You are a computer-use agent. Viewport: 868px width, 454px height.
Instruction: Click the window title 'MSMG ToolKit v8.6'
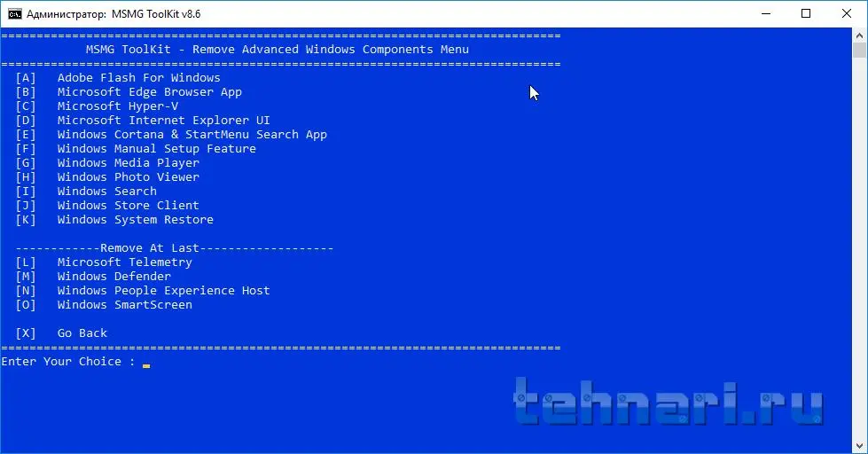pyautogui.click(x=156, y=14)
